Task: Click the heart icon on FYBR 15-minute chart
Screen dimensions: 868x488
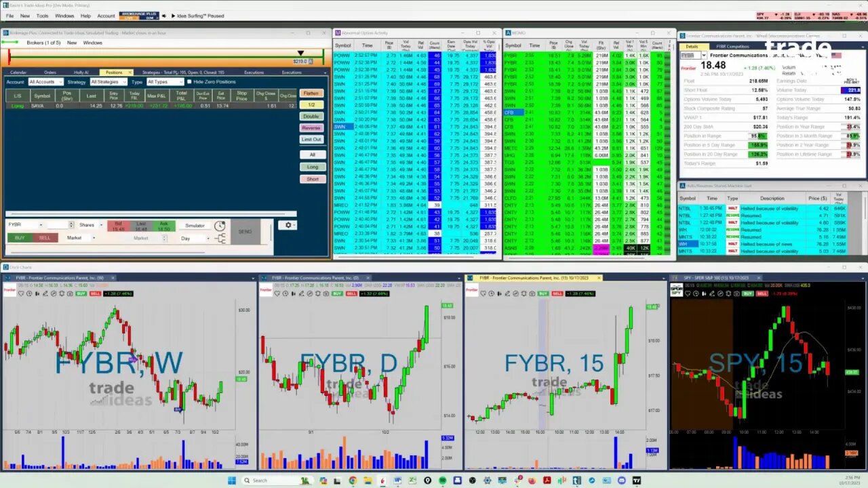Action: [484, 293]
